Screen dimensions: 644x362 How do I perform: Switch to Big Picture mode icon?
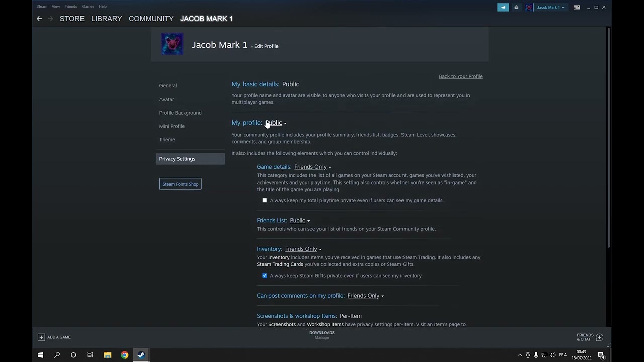point(577,7)
